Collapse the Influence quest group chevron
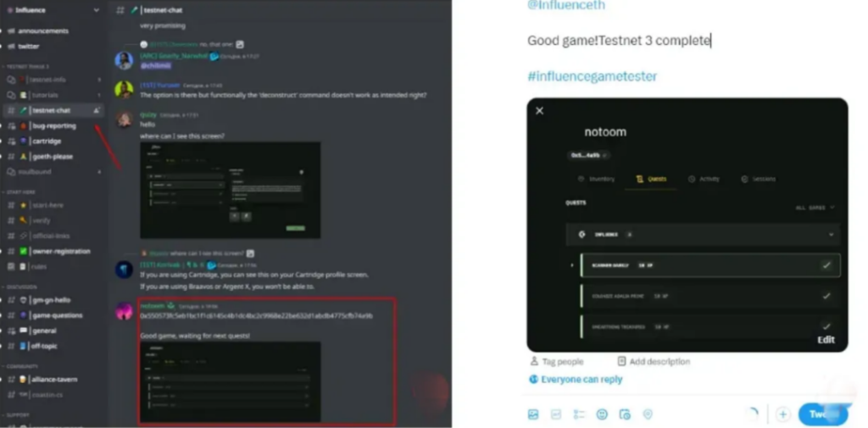The image size is (868, 428). tap(831, 235)
